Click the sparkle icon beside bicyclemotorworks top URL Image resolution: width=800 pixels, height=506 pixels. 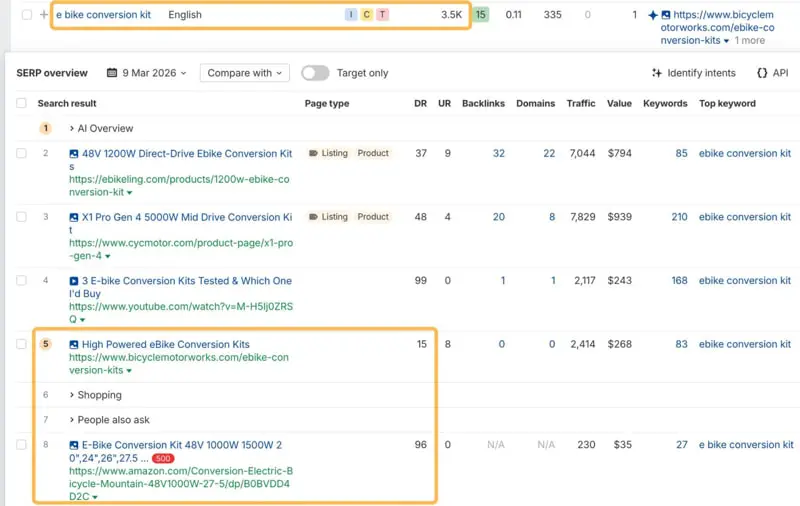[653, 15]
